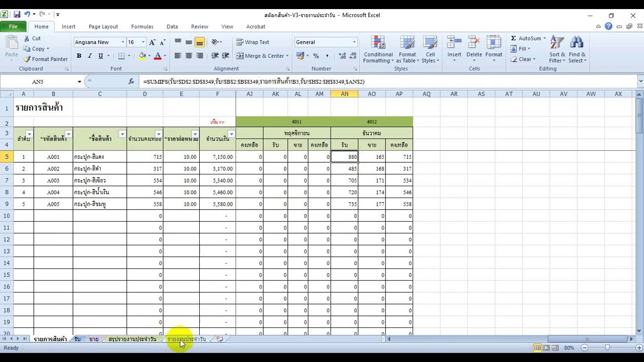Open the File tab
Image resolution: width=644 pixels, height=362 pixels.
tap(13, 27)
